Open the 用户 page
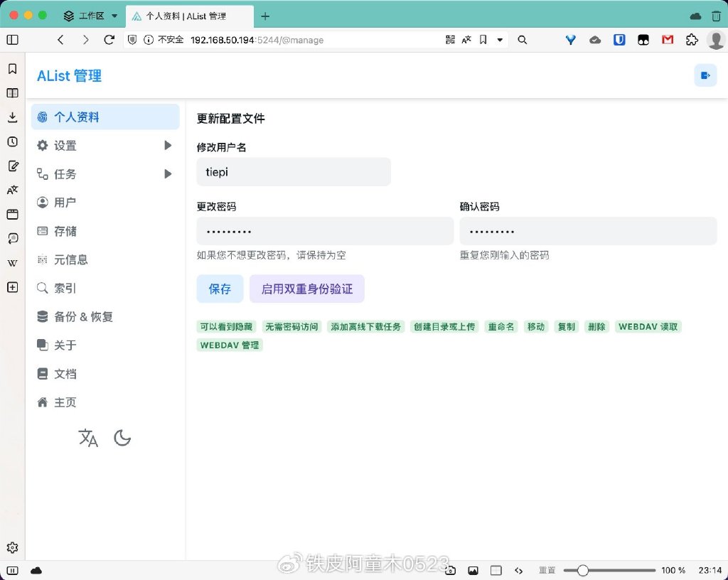The height and width of the screenshot is (580, 728). point(105,203)
